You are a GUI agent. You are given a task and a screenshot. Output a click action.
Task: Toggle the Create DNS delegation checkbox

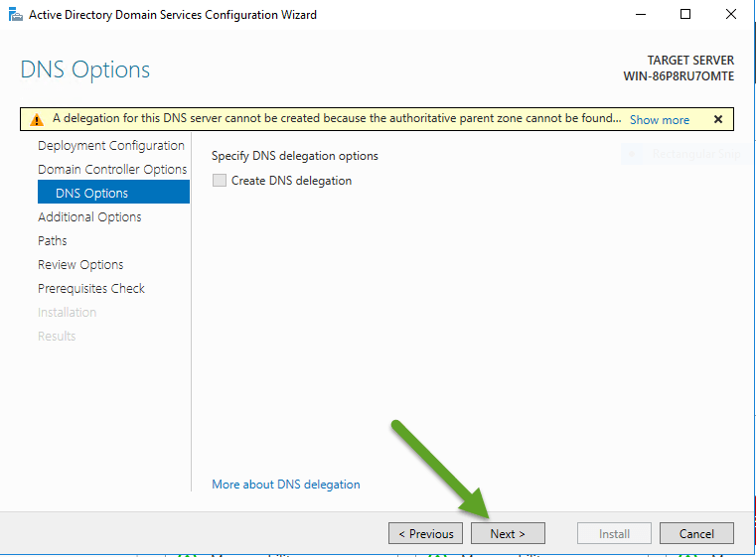pyautogui.click(x=220, y=181)
